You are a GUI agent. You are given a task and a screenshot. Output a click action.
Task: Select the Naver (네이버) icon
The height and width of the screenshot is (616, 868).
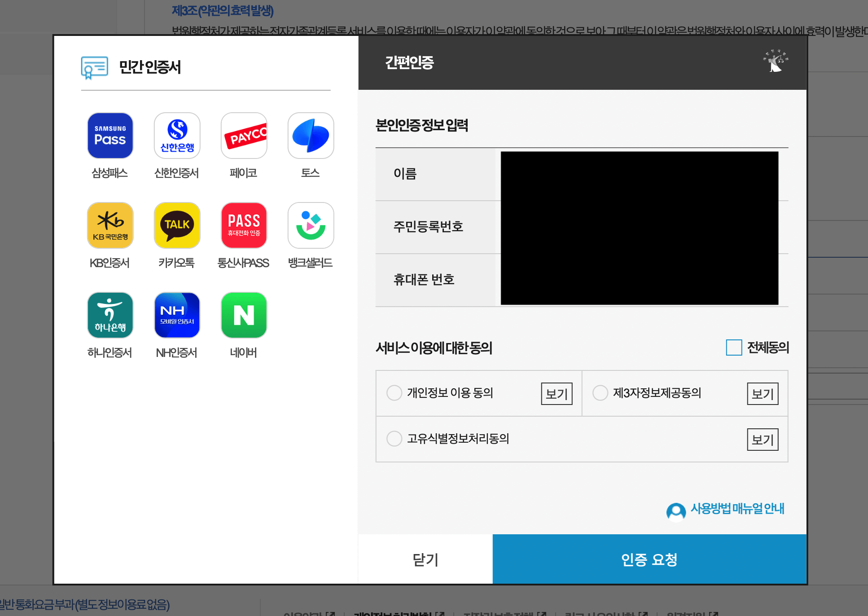pyautogui.click(x=244, y=315)
